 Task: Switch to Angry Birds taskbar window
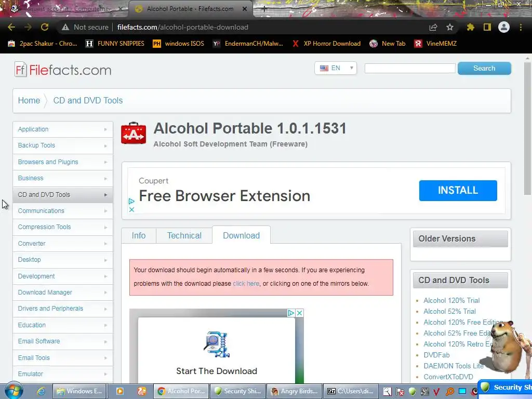point(295,391)
